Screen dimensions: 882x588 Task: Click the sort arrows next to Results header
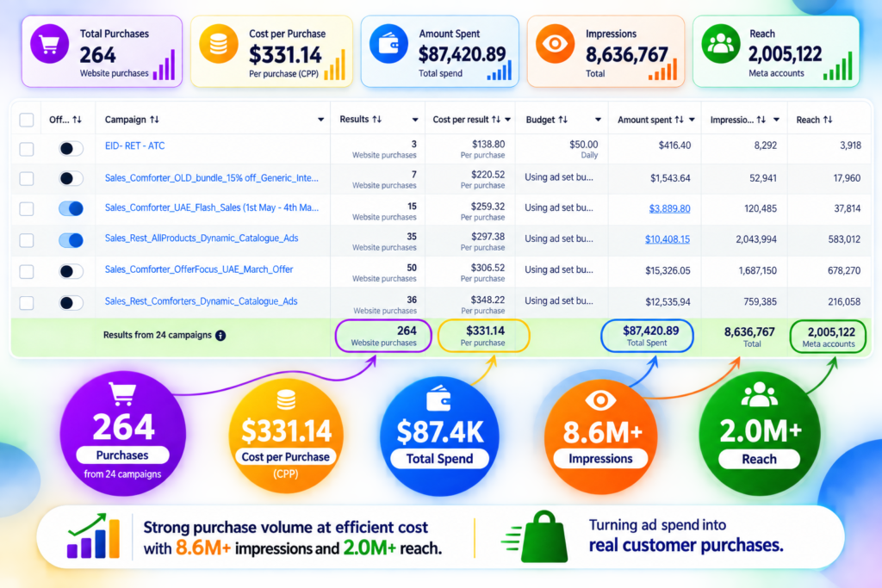(377, 119)
